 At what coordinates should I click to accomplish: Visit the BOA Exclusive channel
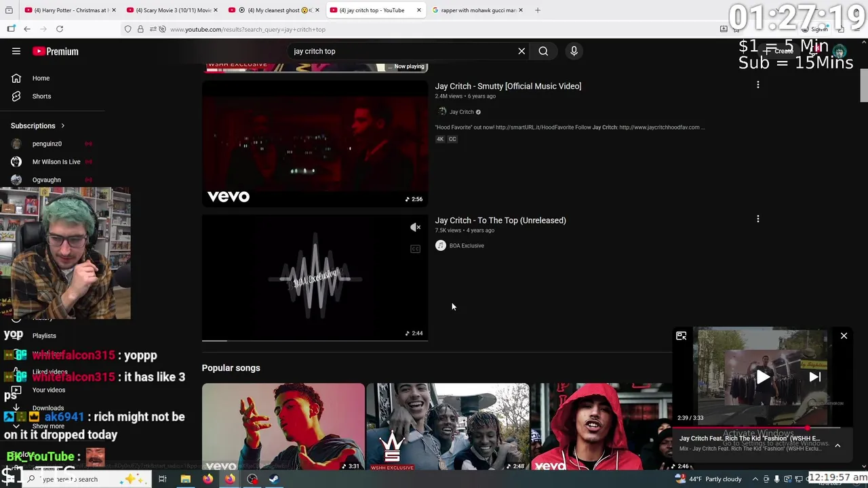[467, 245]
